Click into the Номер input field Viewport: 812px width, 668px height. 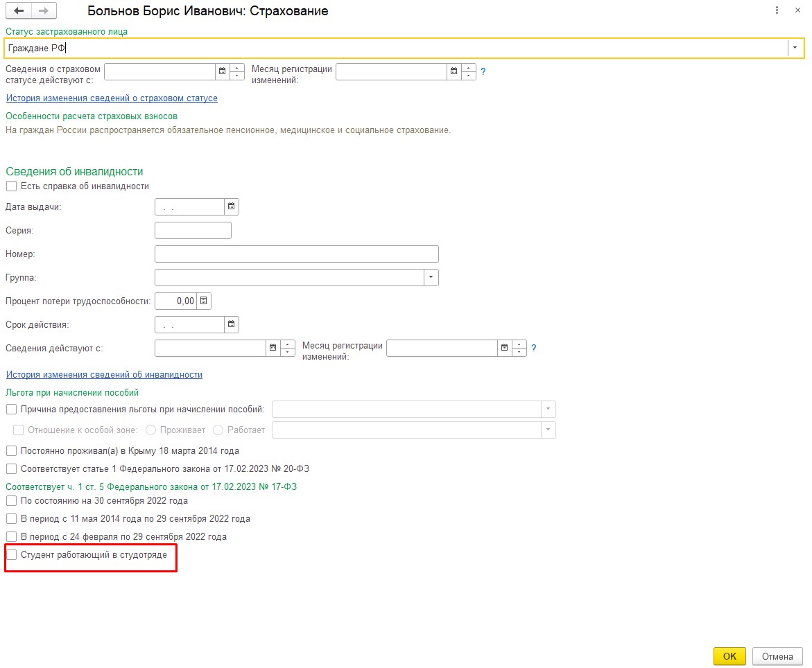click(x=297, y=254)
